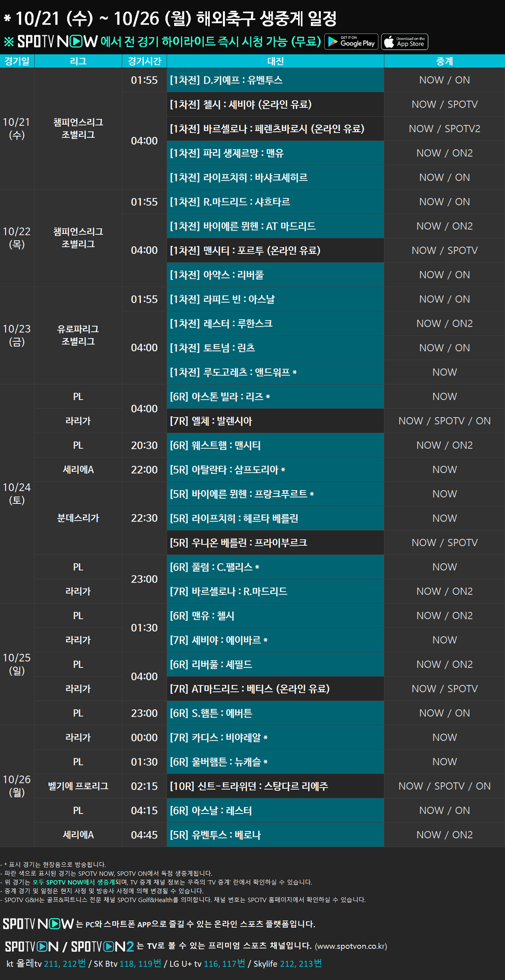Open the 맨유 : 첼시 match entry
This screenshot has width=505, height=980.
point(275,616)
